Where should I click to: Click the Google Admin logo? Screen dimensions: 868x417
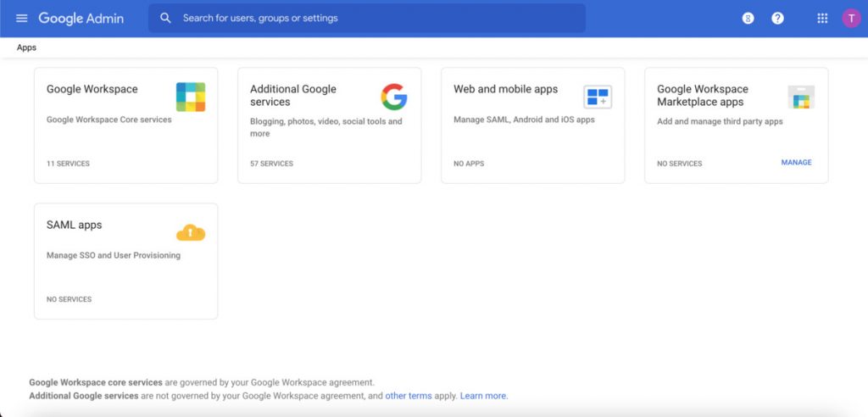[81, 19]
